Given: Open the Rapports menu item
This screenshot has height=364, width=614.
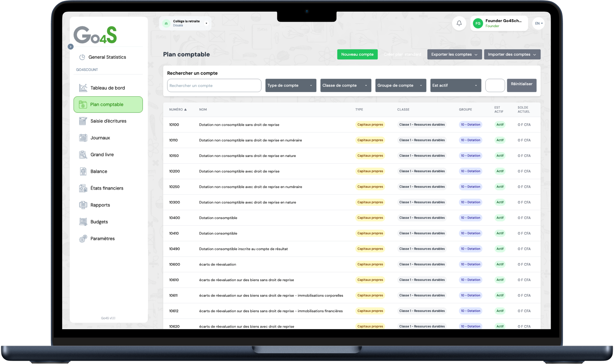Looking at the screenshot, I should click(x=100, y=205).
